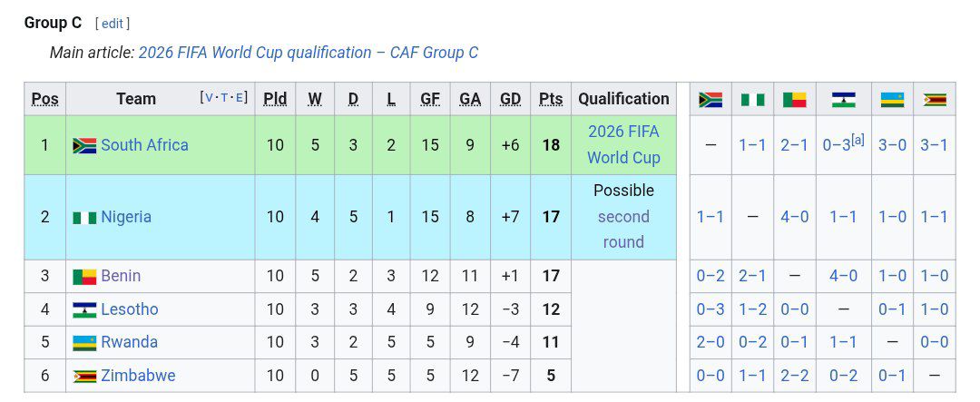Follow the Nigeria team link
The height and width of the screenshot is (402, 980).
126,217
